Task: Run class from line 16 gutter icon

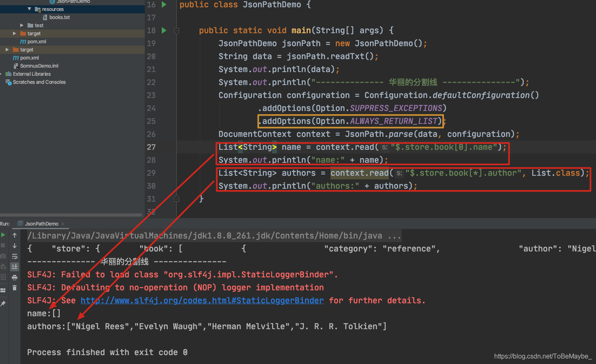Action: (x=164, y=4)
